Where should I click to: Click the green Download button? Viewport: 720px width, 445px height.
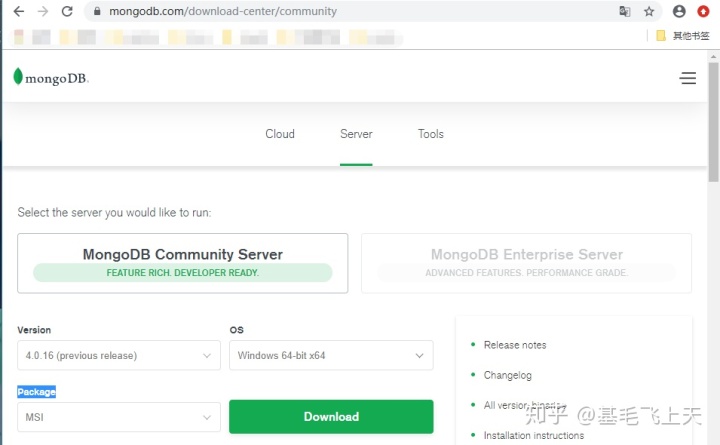pos(331,417)
